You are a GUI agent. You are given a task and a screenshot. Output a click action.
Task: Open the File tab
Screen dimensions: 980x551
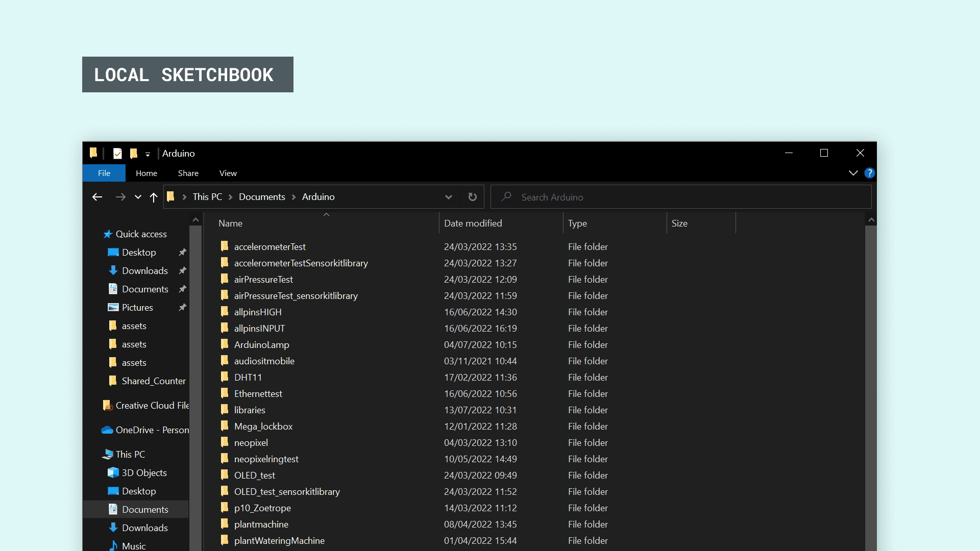(x=104, y=173)
